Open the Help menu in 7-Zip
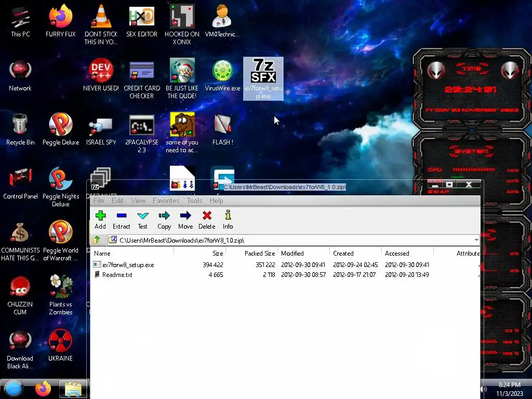The height and width of the screenshot is (399, 532). point(216,201)
